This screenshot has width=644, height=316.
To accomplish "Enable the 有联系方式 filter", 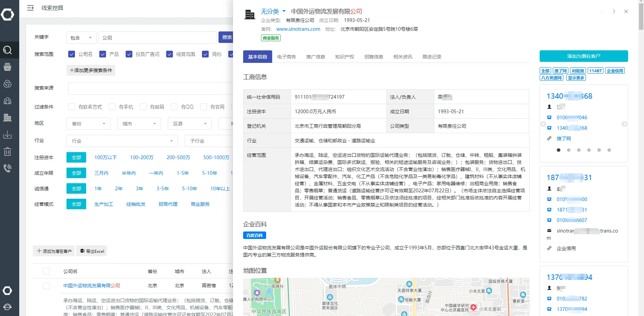I will (72, 107).
